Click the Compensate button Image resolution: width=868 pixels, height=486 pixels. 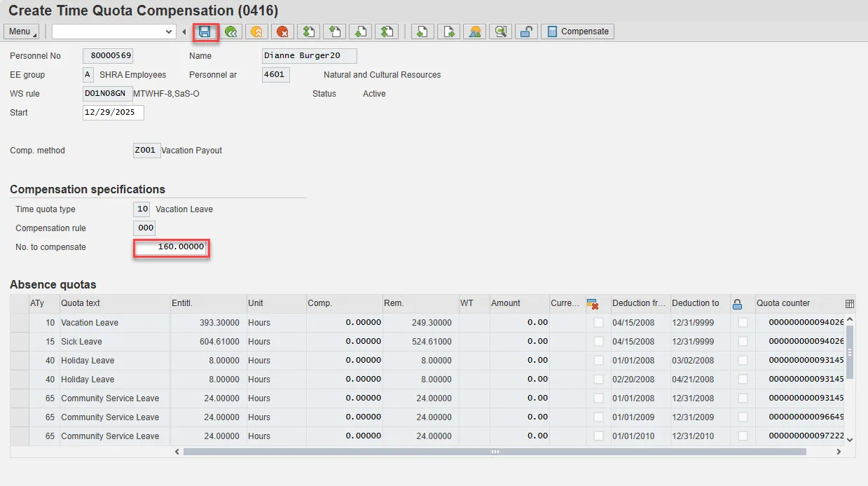pos(577,32)
